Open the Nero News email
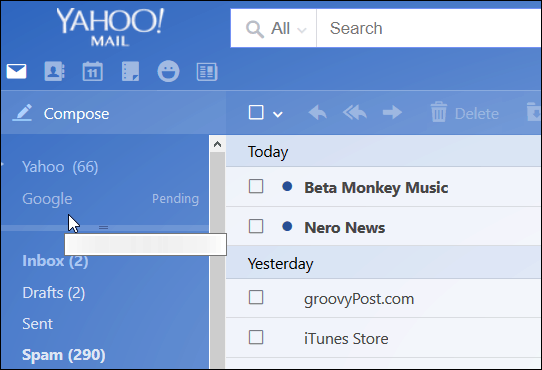 [345, 228]
